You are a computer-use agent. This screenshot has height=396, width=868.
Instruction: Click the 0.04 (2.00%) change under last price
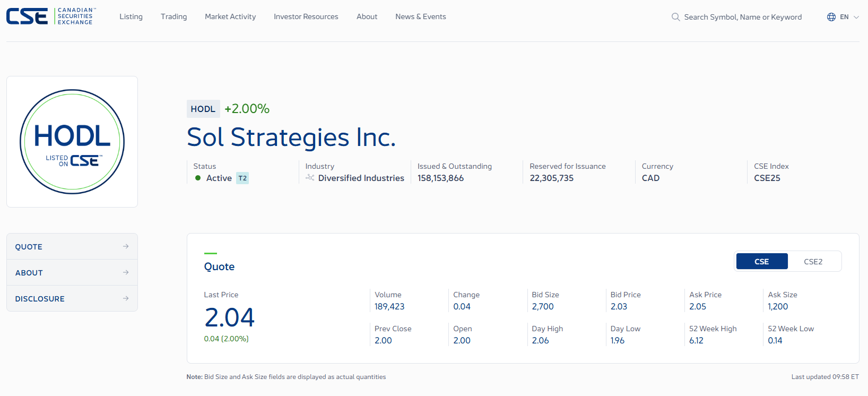(x=227, y=339)
